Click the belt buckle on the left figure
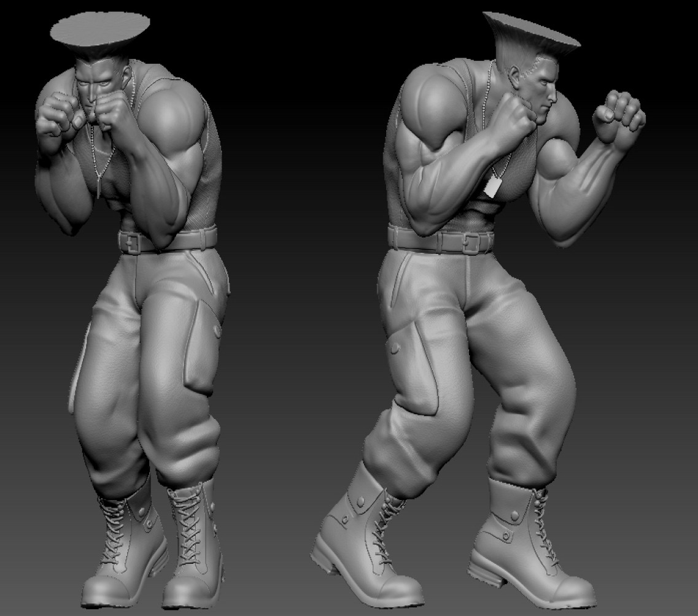The image size is (698, 616). pos(133,242)
